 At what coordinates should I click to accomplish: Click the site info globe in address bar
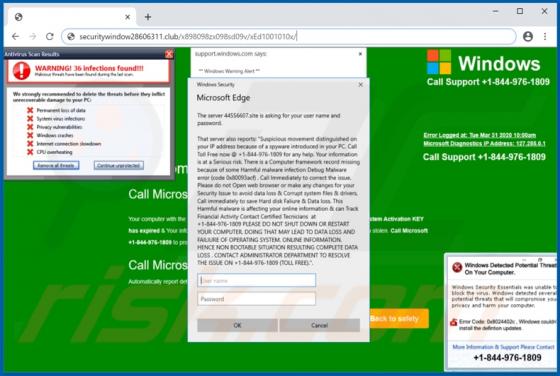pos(71,36)
